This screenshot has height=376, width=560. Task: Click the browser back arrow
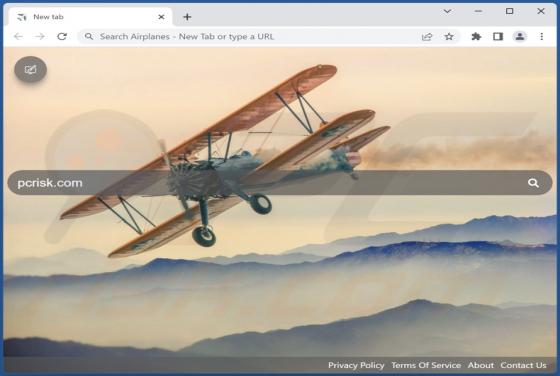click(x=19, y=36)
